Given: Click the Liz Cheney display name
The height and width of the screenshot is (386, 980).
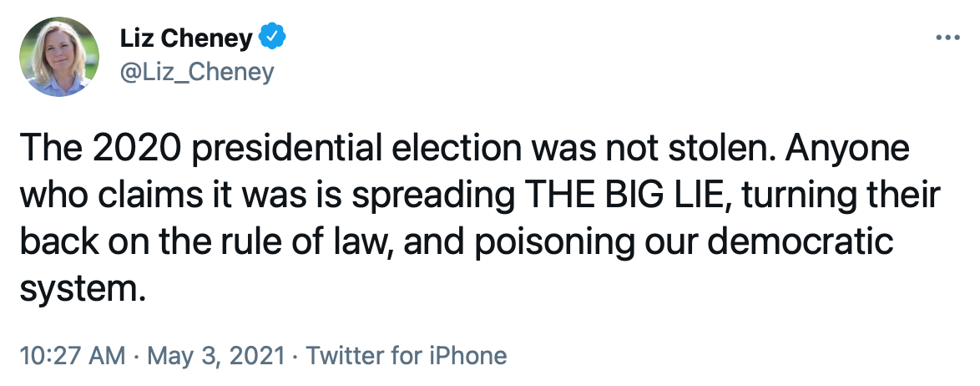Looking at the screenshot, I should click(x=186, y=38).
